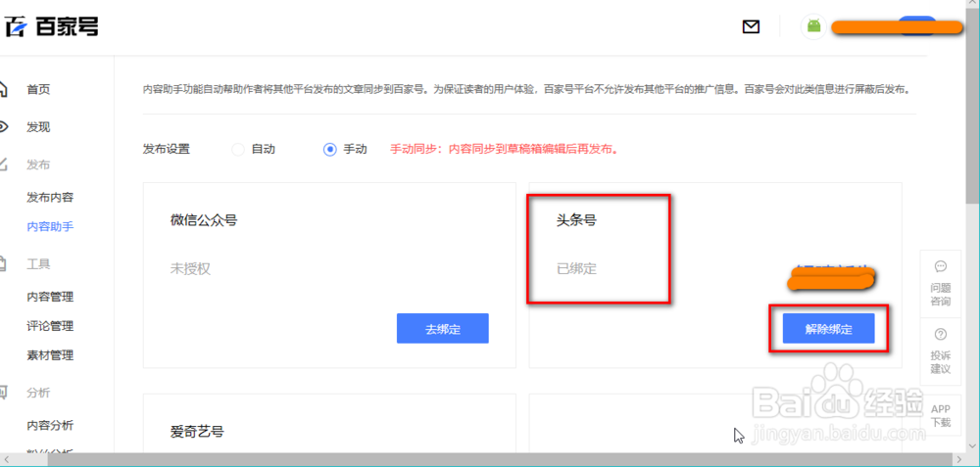980x467 pixels.
Task: Open 内容助手 in the sidebar
Action: (x=50, y=226)
